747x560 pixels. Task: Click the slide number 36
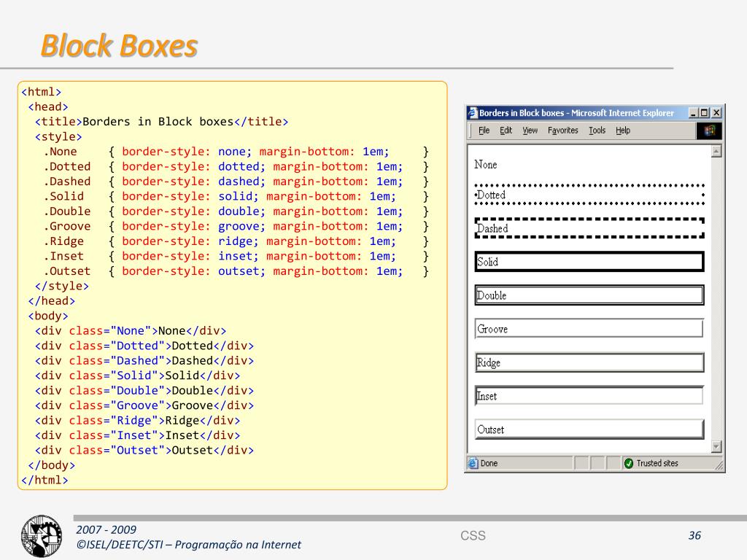tap(694, 536)
